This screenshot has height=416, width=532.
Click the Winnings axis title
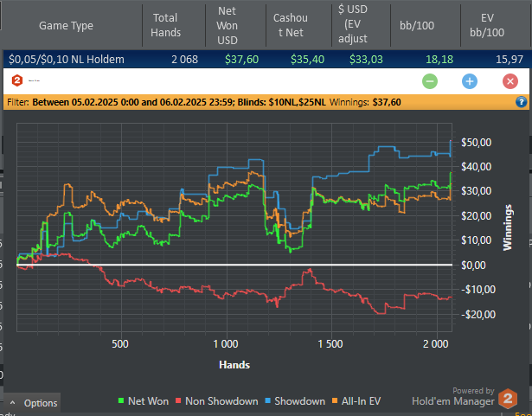click(508, 227)
